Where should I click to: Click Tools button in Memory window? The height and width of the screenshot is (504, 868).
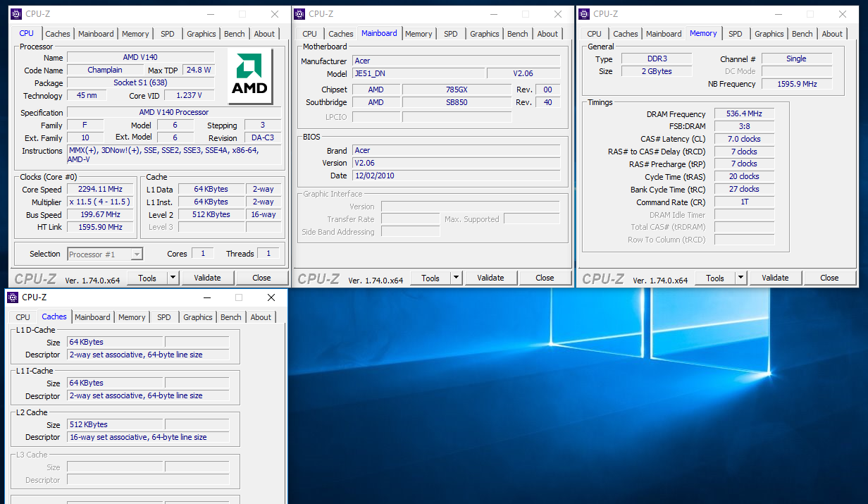(715, 278)
